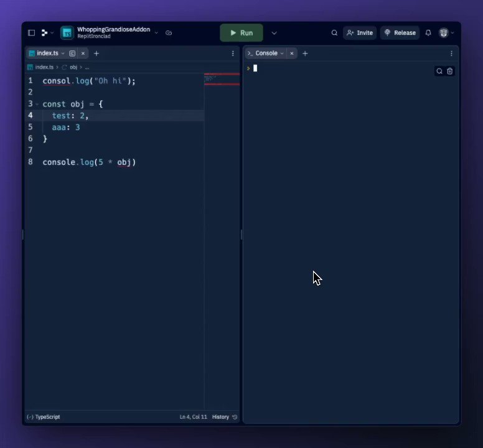Open search with magnifier in header
Image resolution: width=483 pixels, height=448 pixels.
pos(334,32)
